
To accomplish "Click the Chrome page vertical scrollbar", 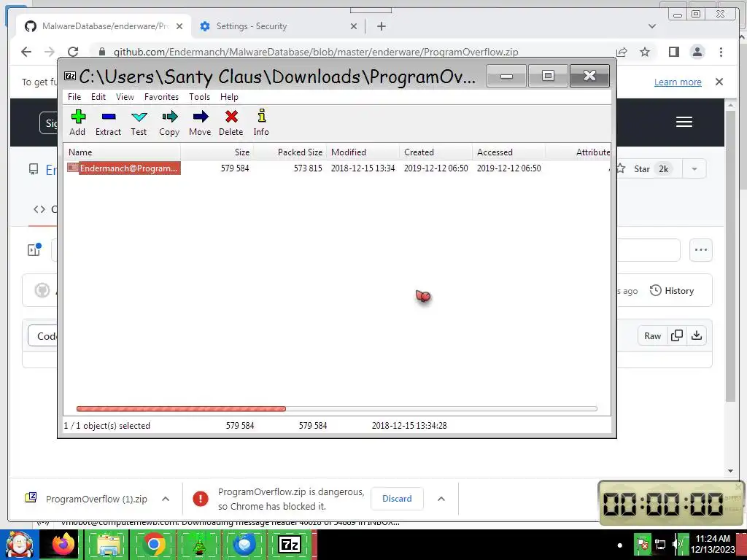I will coord(730,254).
